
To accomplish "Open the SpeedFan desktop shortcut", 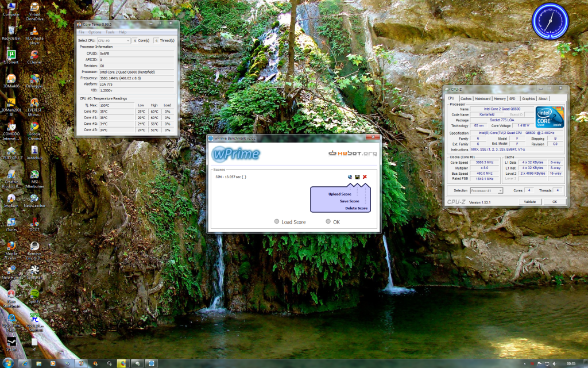I will tap(34, 271).
